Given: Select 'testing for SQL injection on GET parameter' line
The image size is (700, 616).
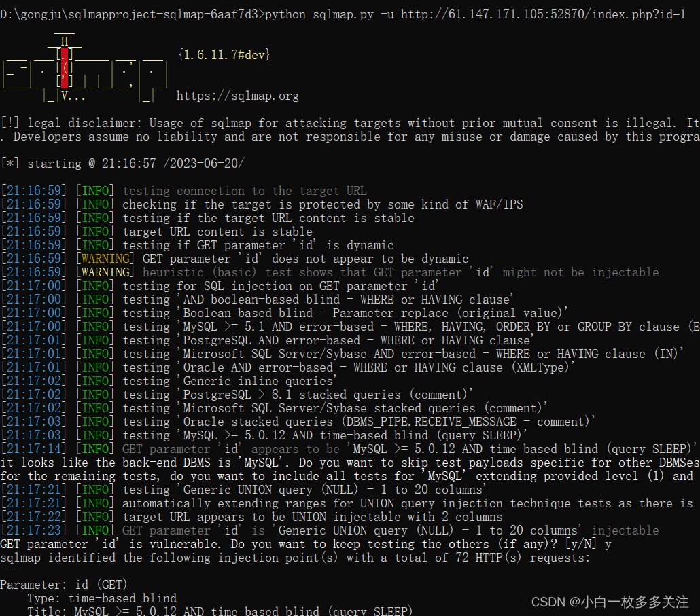Looking at the screenshot, I should [x=220, y=286].
